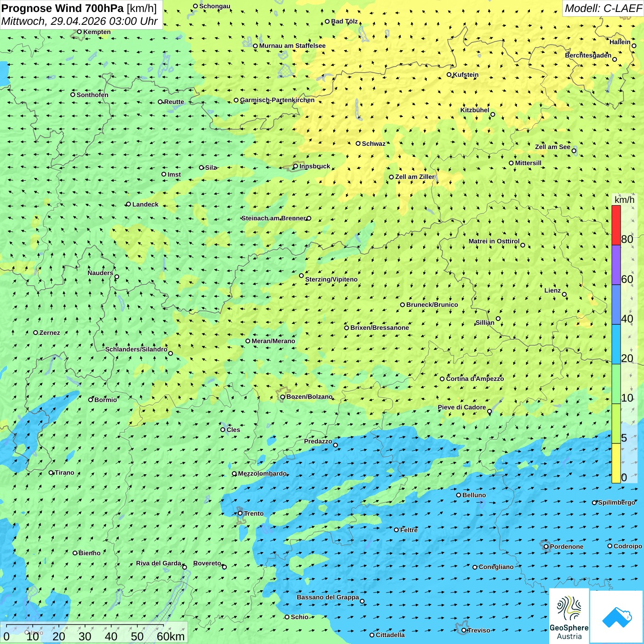
Task: Click the Innsbruck city marker
Action: pos(296,167)
